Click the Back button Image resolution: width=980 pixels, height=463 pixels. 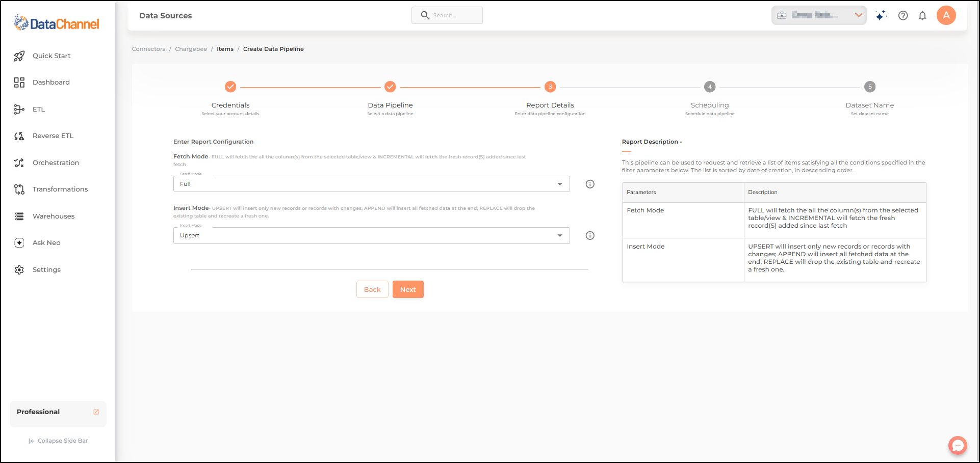click(x=372, y=289)
